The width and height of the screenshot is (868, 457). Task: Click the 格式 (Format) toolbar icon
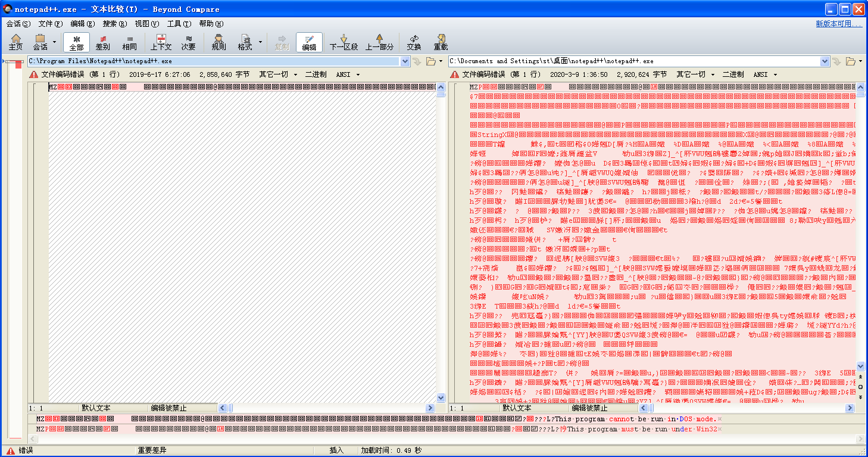pyautogui.click(x=245, y=42)
